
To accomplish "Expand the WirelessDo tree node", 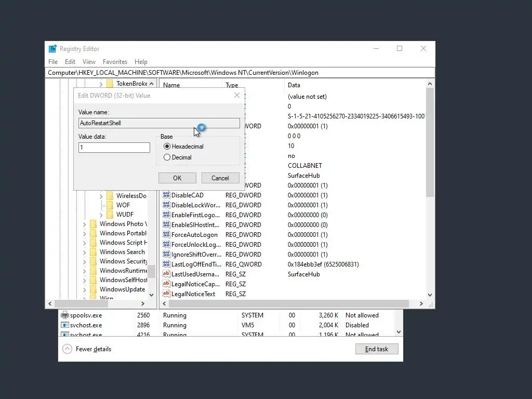I will pos(101,196).
